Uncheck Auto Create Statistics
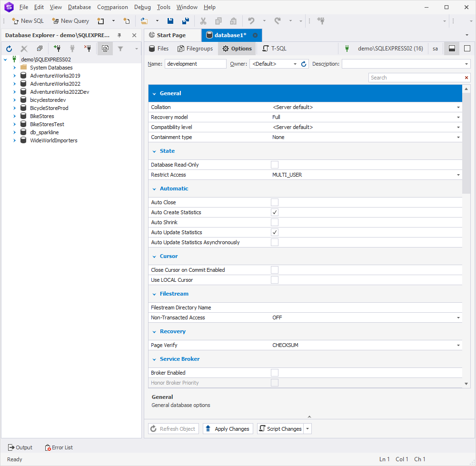Viewport: 476px width, 466px height. 275,212
